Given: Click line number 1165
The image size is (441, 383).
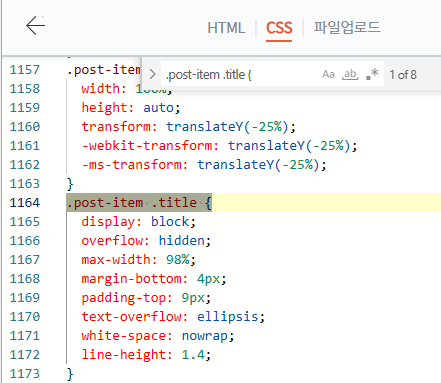Looking at the screenshot, I should pos(25,222).
